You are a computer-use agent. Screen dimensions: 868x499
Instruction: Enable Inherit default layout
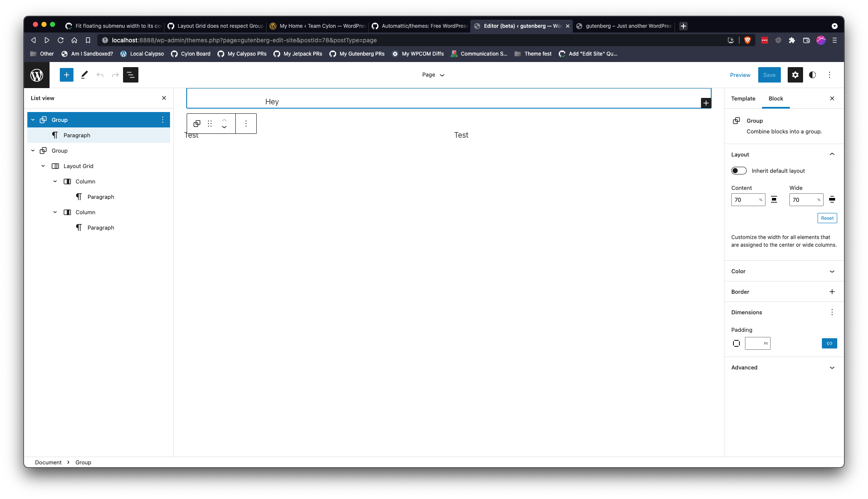click(739, 171)
